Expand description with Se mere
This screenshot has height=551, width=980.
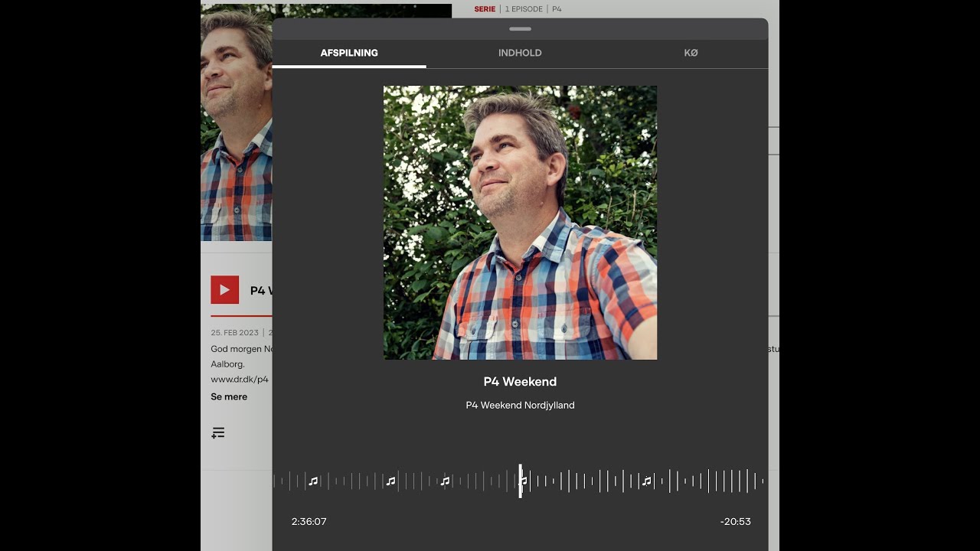229,396
